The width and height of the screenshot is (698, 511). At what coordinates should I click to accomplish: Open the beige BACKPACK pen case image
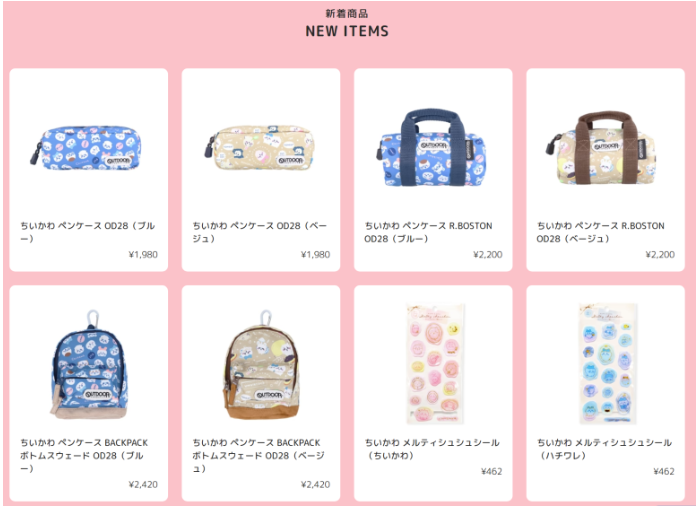[x=261, y=365]
